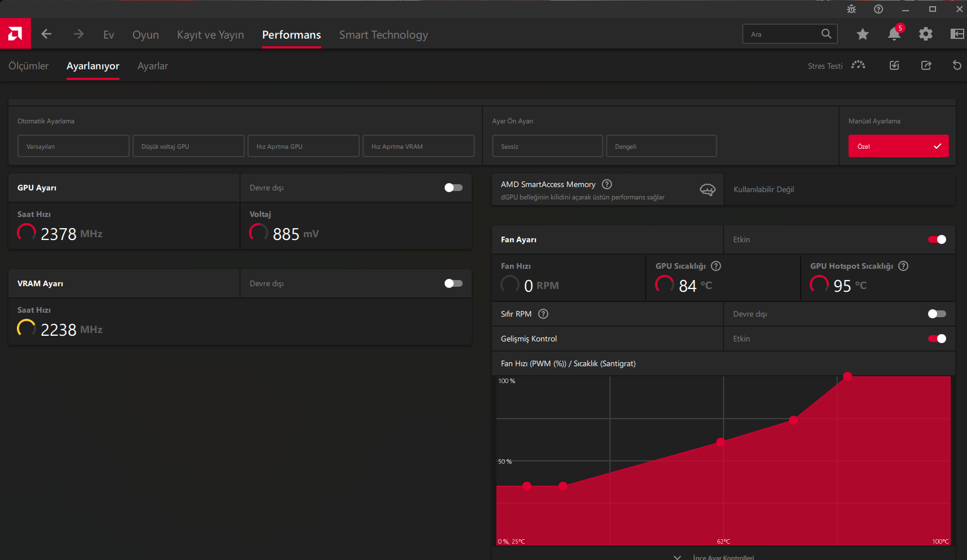Screen dimensions: 967x560
Task: Choose the Sessiz fan preset
Action: (547, 146)
